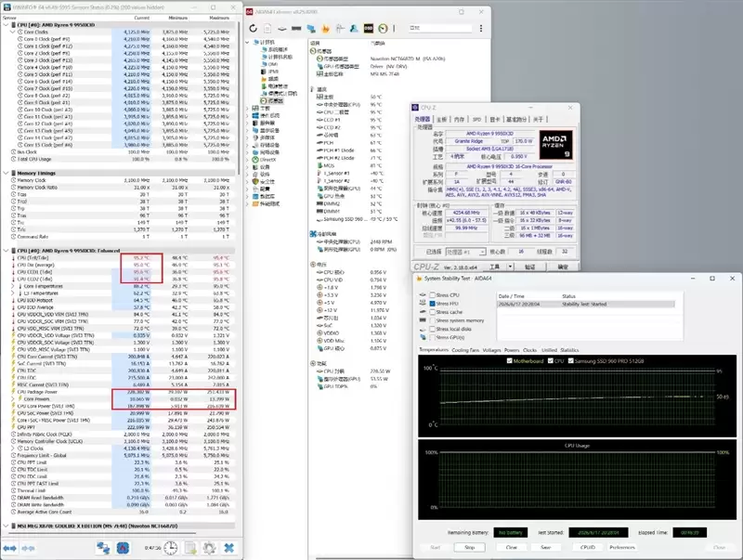
Task: Switch to Voltages tab in stability test
Action: click(491, 350)
